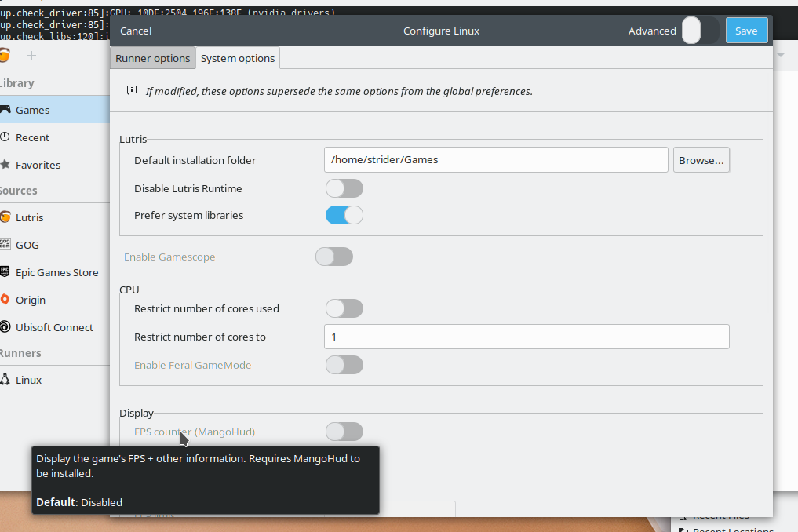Save the Configure Linux settings

click(745, 30)
